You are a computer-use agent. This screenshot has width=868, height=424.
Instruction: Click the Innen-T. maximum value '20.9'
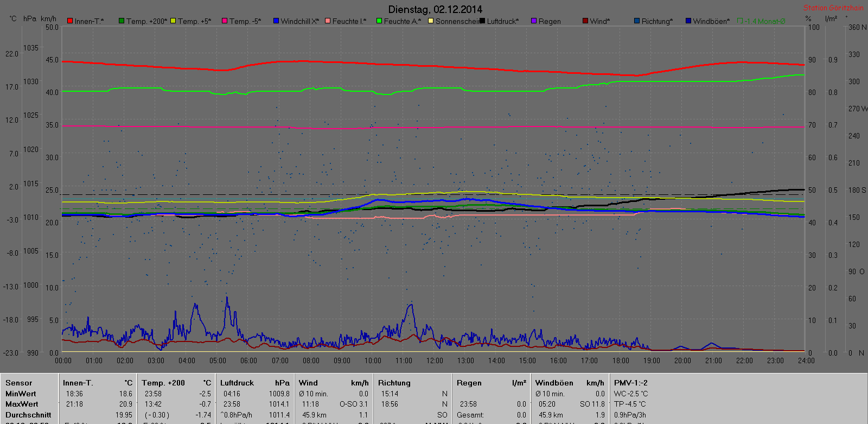pyautogui.click(x=126, y=404)
